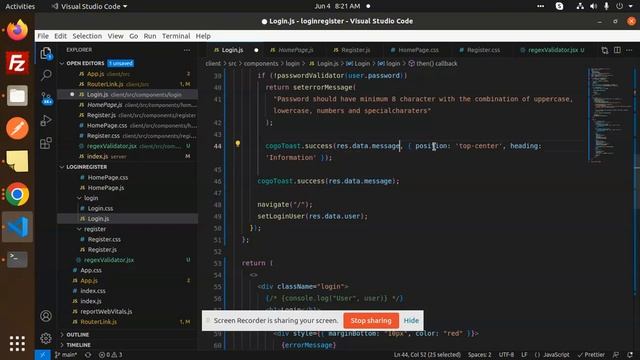The image size is (640, 360).
Task: Open the Accounts menu icon
Action: click(x=46, y=316)
